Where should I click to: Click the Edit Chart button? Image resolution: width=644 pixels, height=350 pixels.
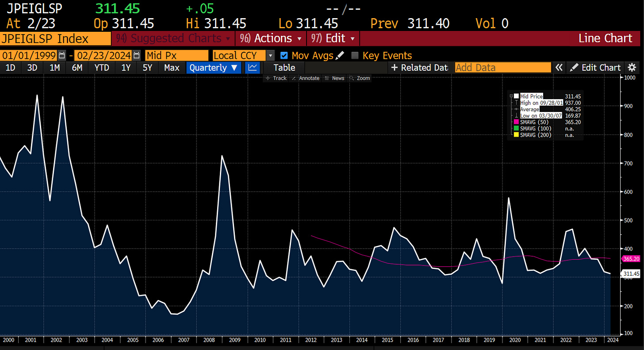[596, 67]
